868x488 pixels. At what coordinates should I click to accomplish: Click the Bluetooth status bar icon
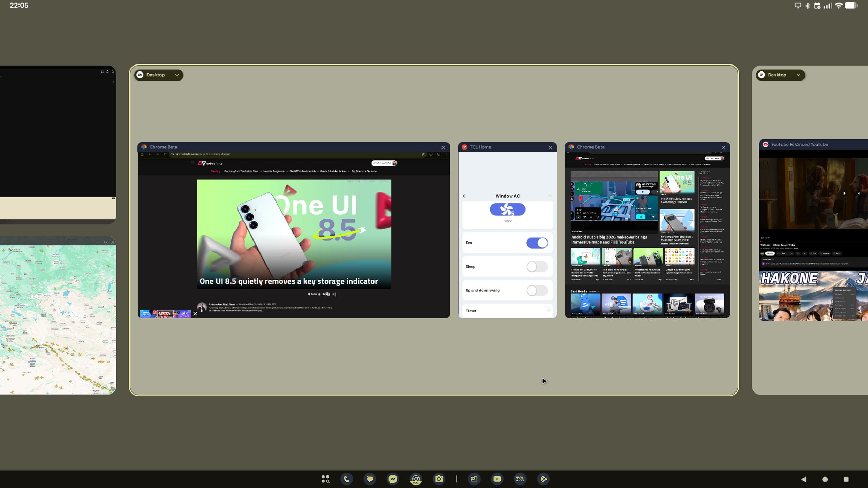coord(808,6)
